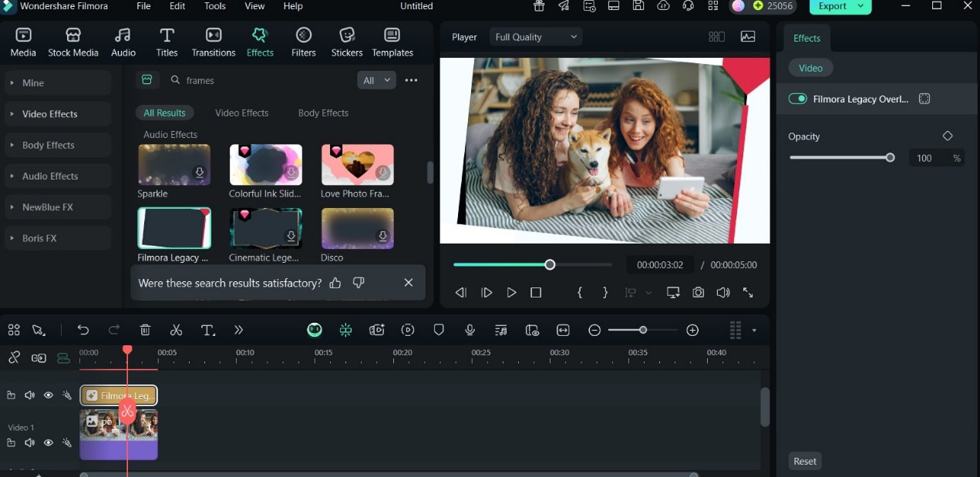
Task: Open the Help menu
Action: point(293,6)
